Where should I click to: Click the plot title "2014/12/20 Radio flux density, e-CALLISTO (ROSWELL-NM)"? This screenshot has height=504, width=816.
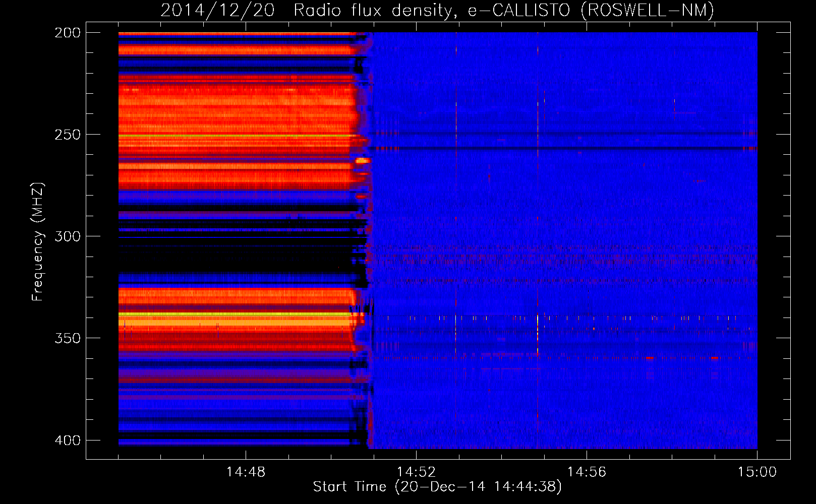pos(437,10)
